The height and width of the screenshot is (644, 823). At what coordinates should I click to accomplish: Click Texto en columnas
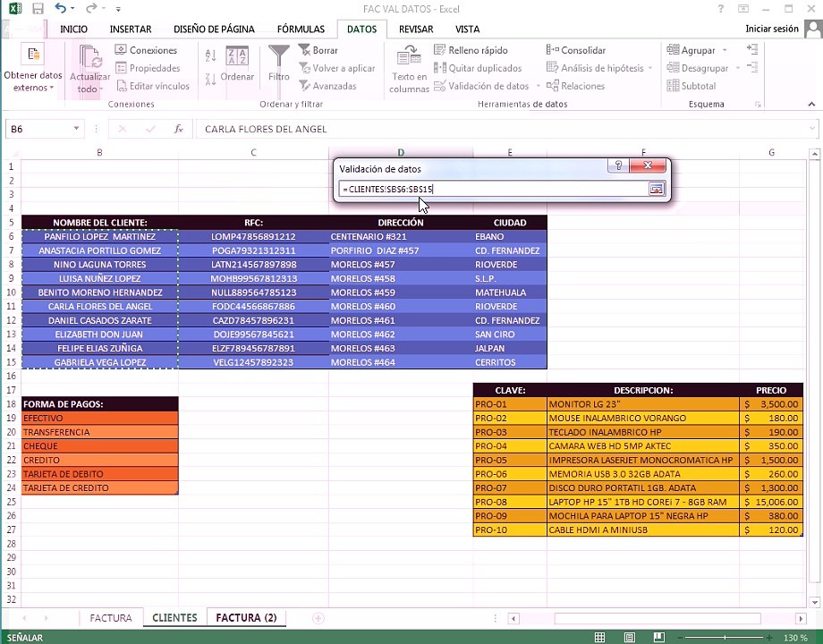click(409, 69)
